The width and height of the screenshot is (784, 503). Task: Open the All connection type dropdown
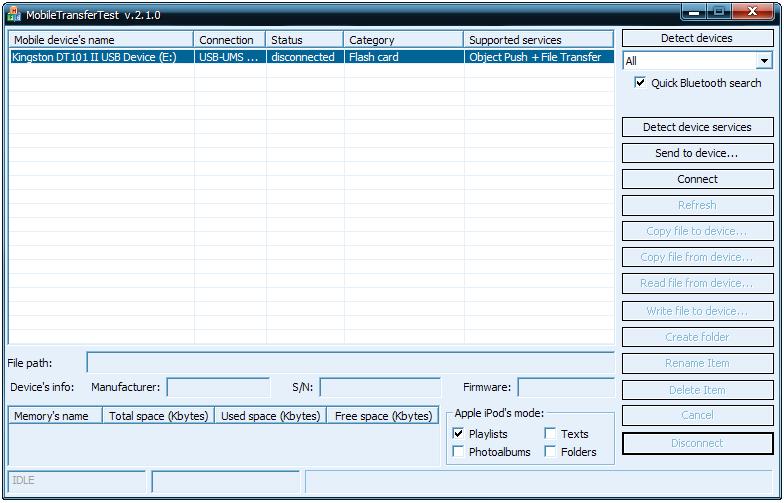pyautogui.click(x=764, y=61)
